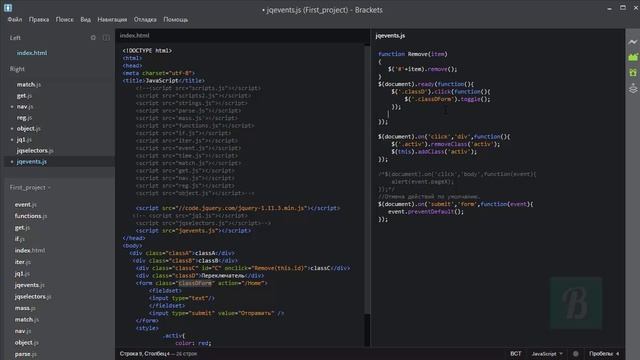The image size is (640, 360).
Task: Click 'function Remove(item)' line in jqevents.js
Action: 413,54
